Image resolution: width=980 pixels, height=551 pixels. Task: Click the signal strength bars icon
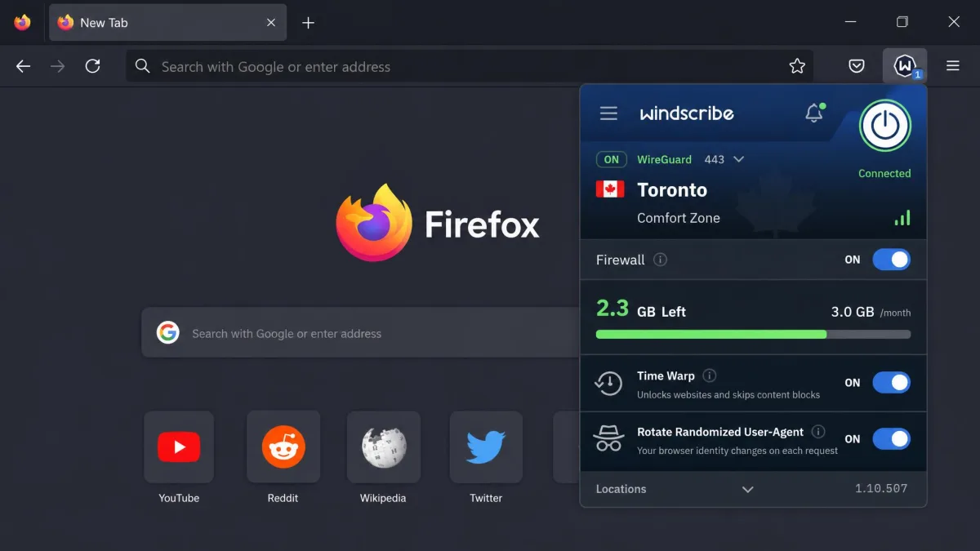coord(902,218)
